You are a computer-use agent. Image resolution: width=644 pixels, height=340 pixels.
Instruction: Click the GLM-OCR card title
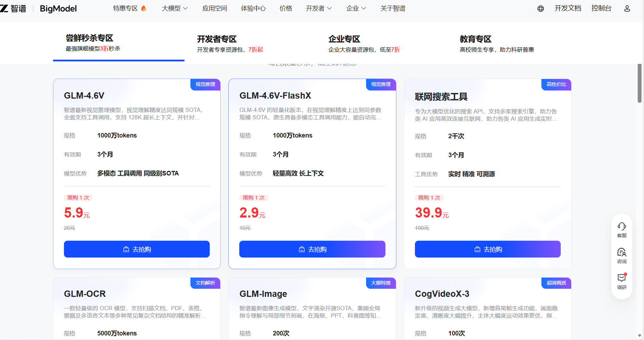tap(85, 294)
